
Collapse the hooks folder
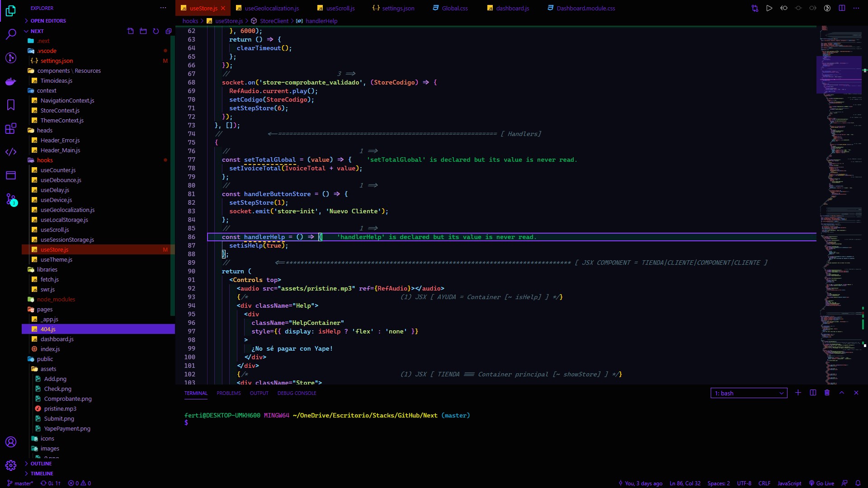45,160
